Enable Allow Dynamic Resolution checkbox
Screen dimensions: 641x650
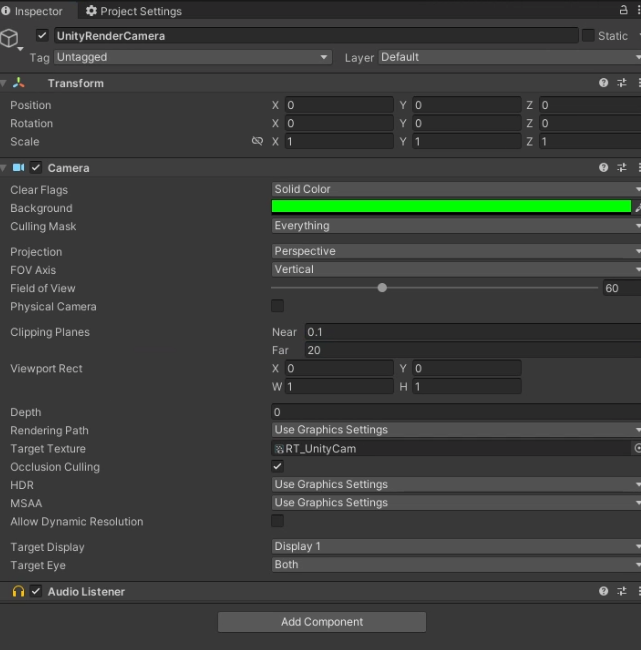(x=277, y=521)
